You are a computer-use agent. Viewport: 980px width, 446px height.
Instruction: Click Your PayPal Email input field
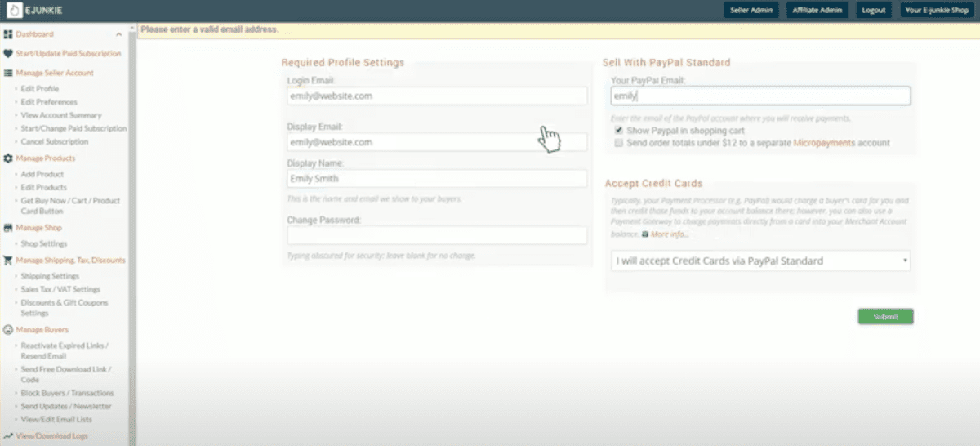click(760, 96)
